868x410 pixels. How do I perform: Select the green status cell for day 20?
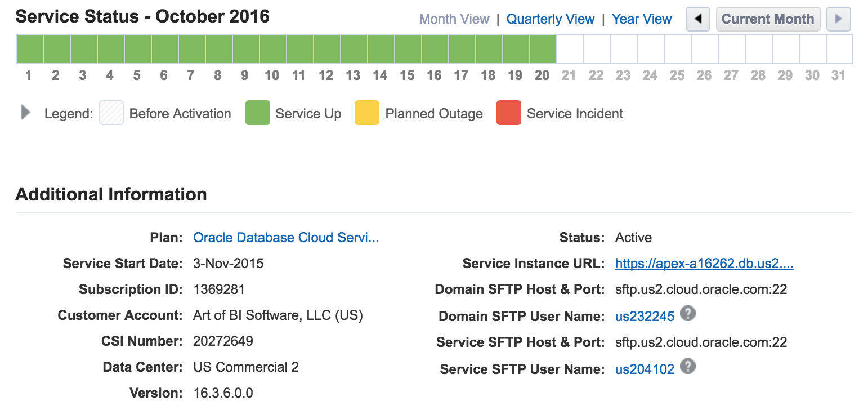[x=543, y=49]
